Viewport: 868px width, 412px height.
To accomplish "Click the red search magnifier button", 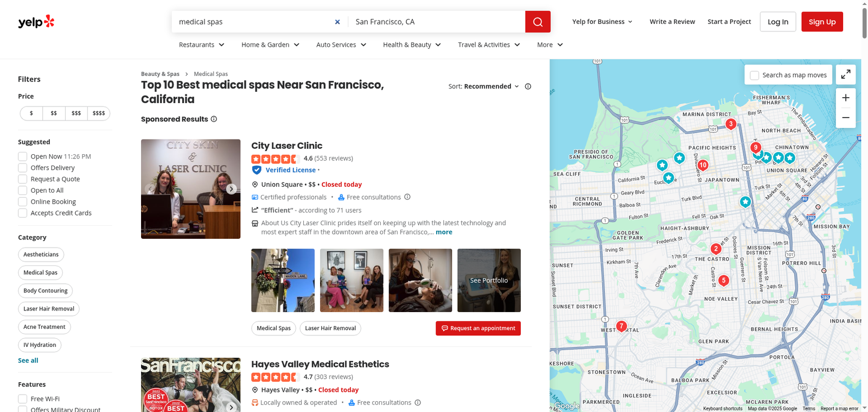I will [x=538, y=22].
